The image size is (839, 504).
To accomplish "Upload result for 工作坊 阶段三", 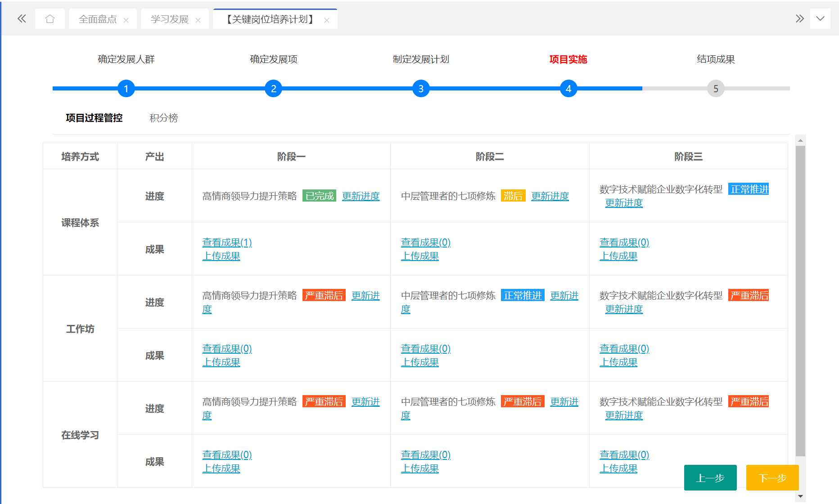I will coord(618,362).
